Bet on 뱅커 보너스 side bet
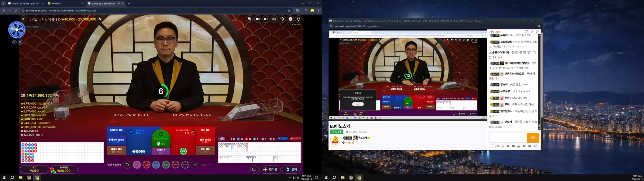The width and height of the screenshot is (644, 181). click(205, 141)
